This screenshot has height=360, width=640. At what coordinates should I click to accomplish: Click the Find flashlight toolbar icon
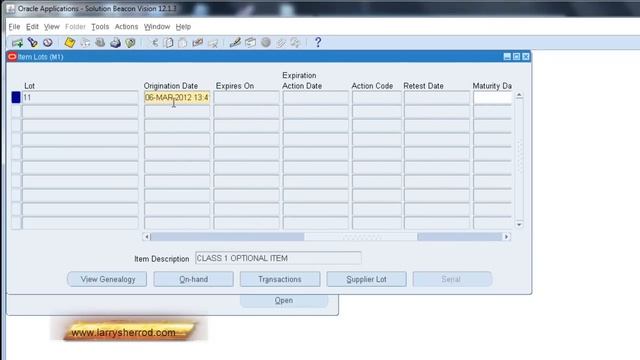pos(33,42)
